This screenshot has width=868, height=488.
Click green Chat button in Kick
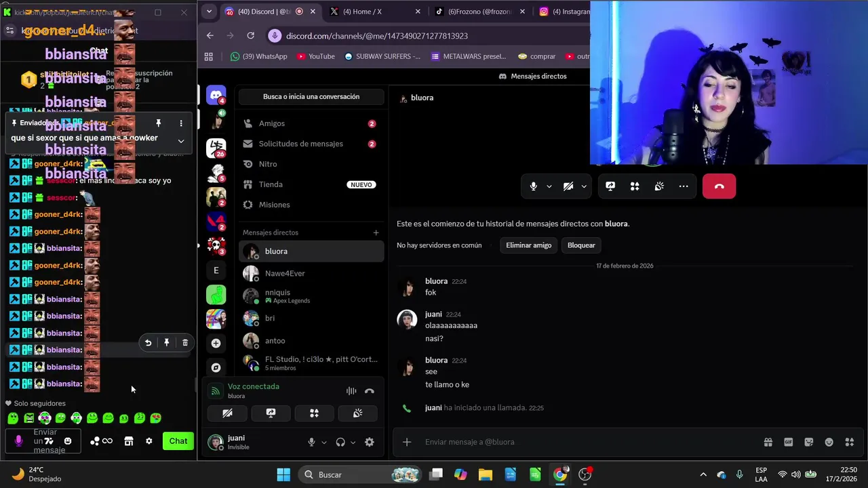coord(178,441)
